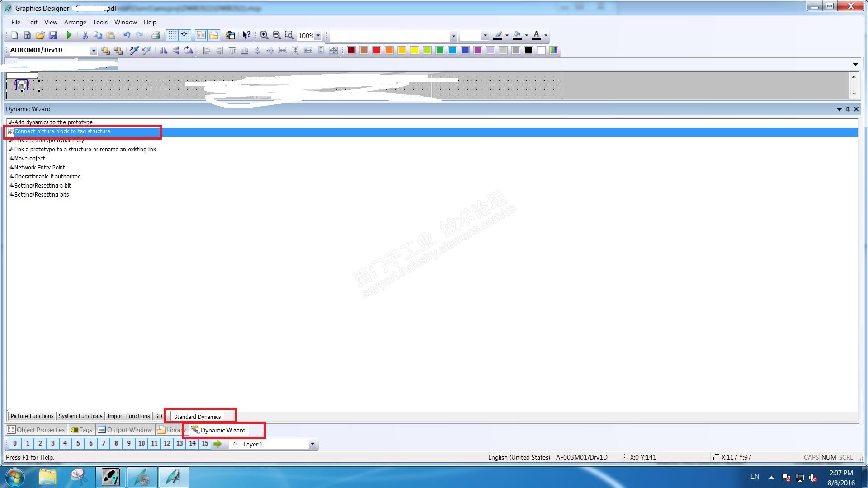Select Move object wizard entry
The image size is (868, 488).
[x=30, y=159]
